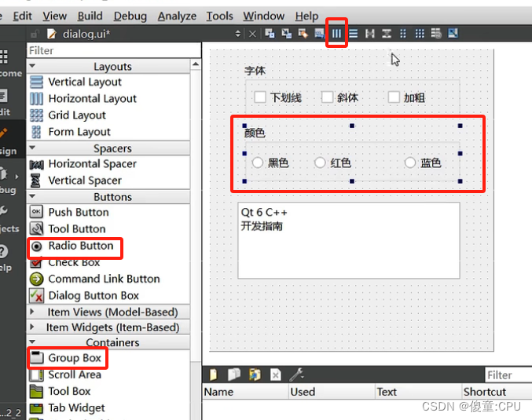Open the Tools menu
The height and width of the screenshot is (420, 532).
tap(220, 16)
